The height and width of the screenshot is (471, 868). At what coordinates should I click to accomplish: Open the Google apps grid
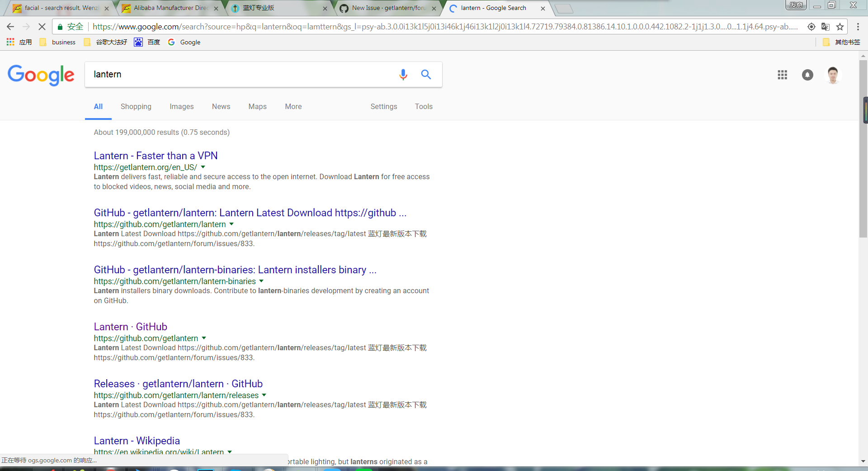[x=783, y=75]
